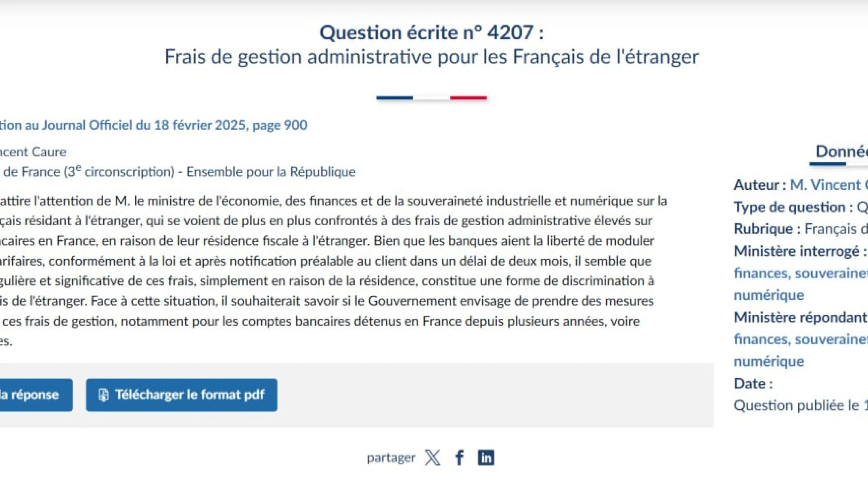Open the Journal Officiel 18 février 2025 link
The width and height of the screenshot is (868, 488).
pyautogui.click(x=153, y=125)
